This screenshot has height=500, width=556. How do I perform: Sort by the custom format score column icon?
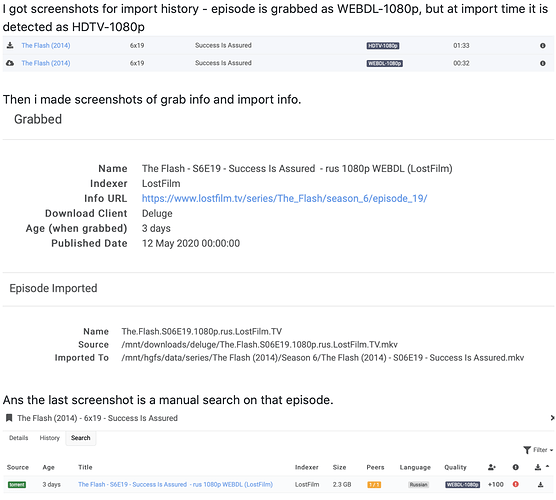pyautogui.click(x=491, y=467)
